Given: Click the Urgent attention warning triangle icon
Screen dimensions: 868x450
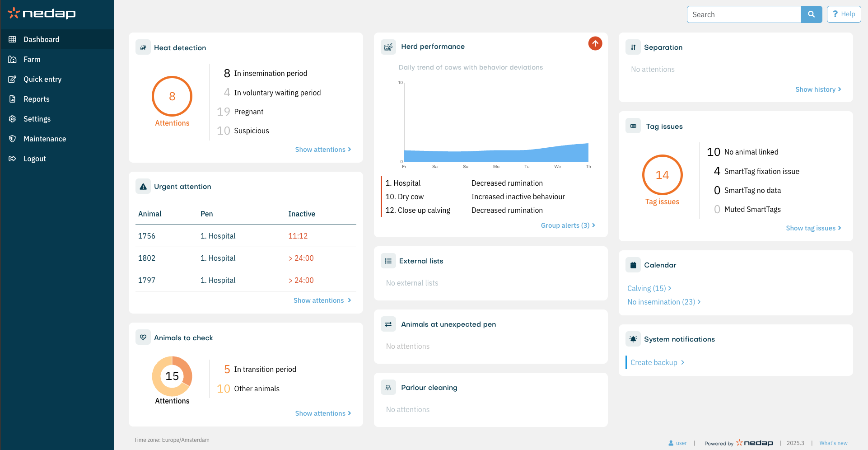Looking at the screenshot, I should [143, 187].
